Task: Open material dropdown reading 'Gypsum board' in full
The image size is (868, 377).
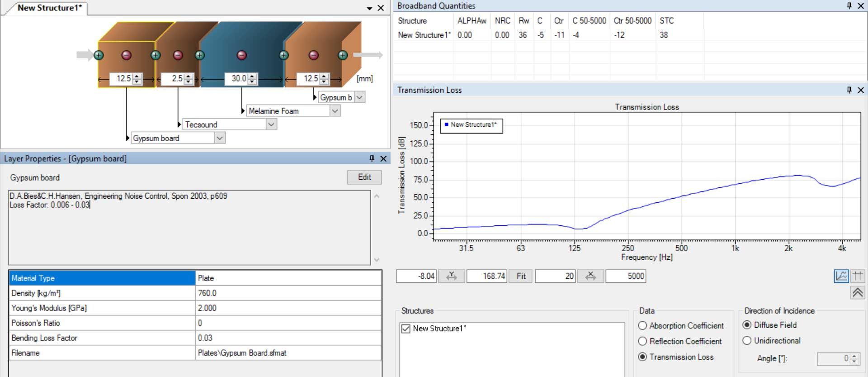Action: tap(220, 138)
